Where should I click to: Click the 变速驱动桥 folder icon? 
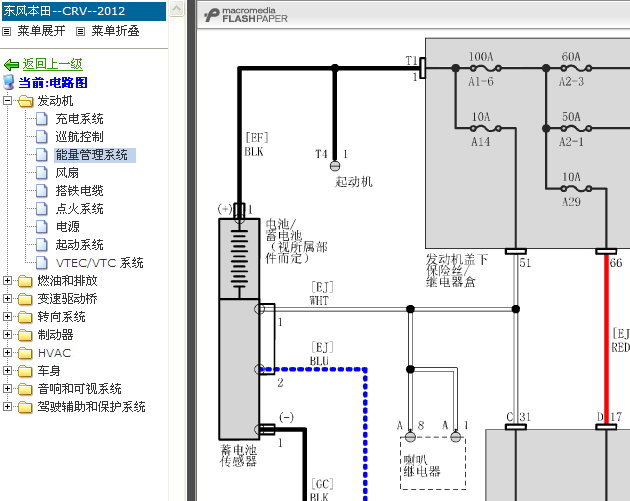pyautogui.click(x=25, y=299)
